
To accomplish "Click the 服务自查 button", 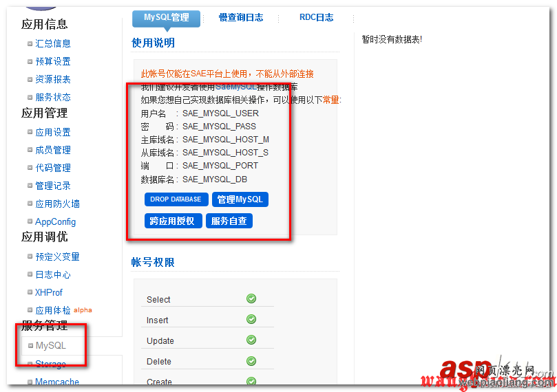I will pos(229,221).
